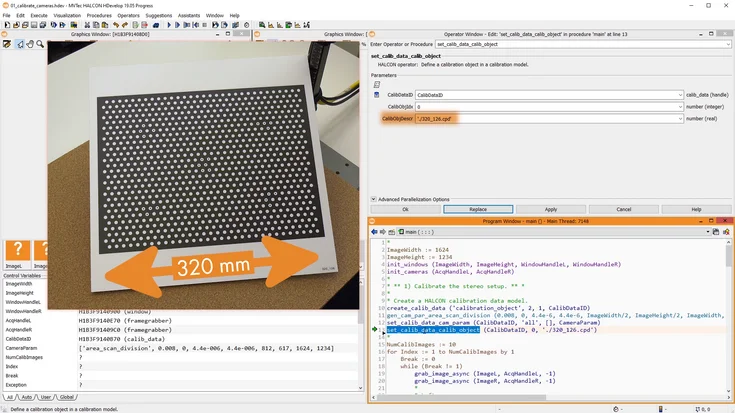The height and width of the screenshot is (413, 735).
Task: Select the hand pan tool in graphics window
Action: click(x=30, y=44)
